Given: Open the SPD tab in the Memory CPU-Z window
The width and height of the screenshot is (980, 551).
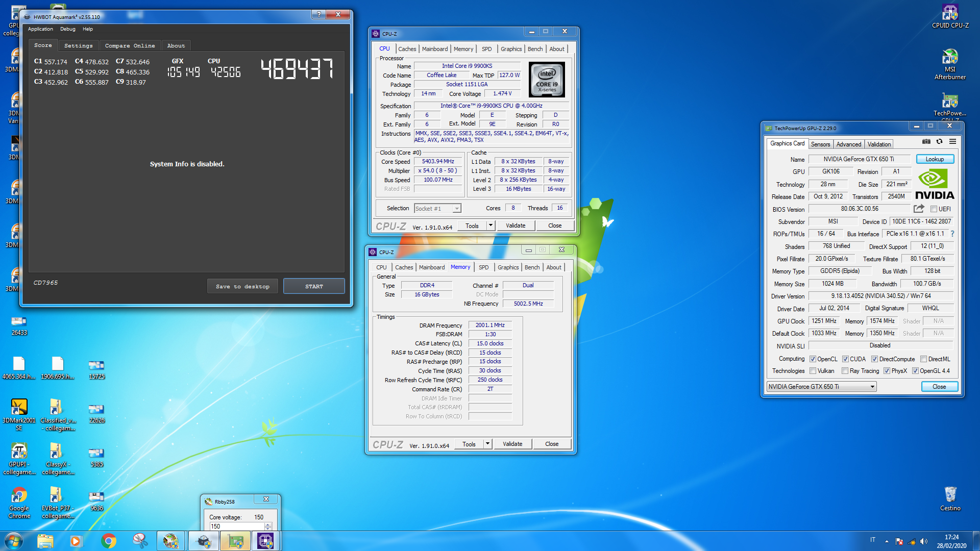Looking at the screenshot, I should [x=483, y=267].
